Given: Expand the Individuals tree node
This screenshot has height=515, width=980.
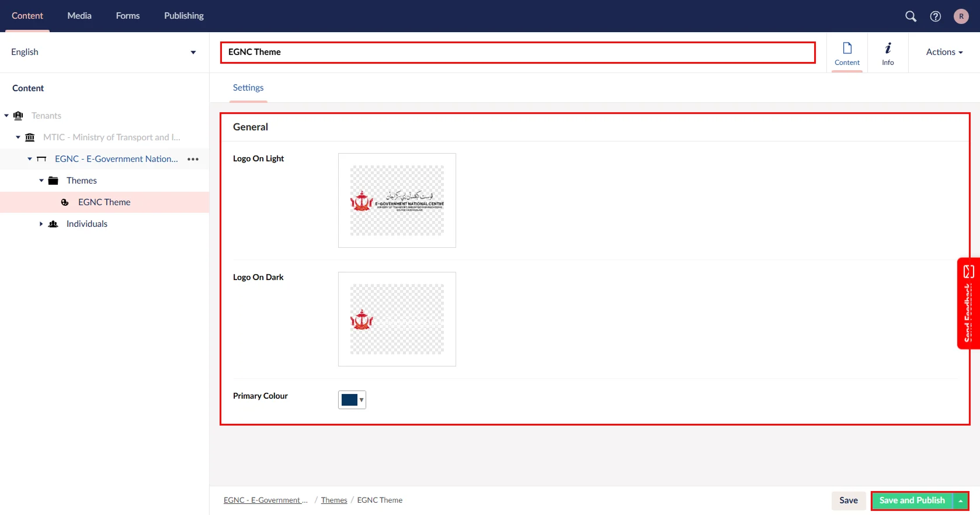Looking at the screenshot, I should (41, 224).
